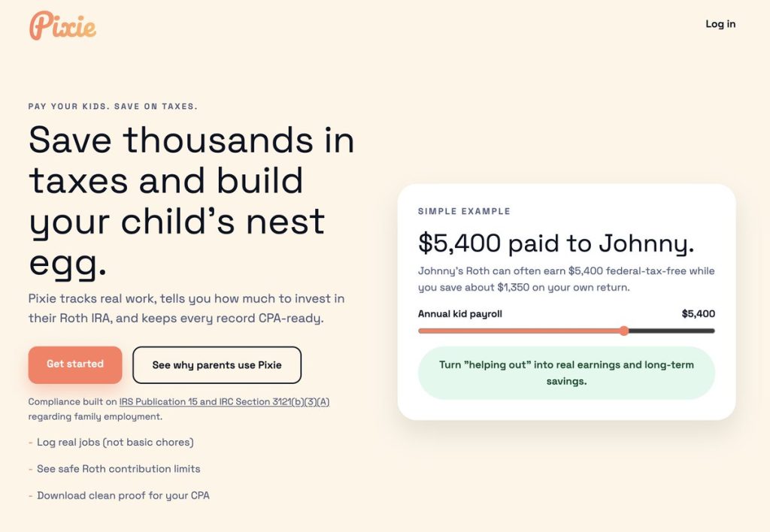Click the Annual kid payroll slider handle
The height and width of the screenshot is (532, 770).
tap(623, 331)
